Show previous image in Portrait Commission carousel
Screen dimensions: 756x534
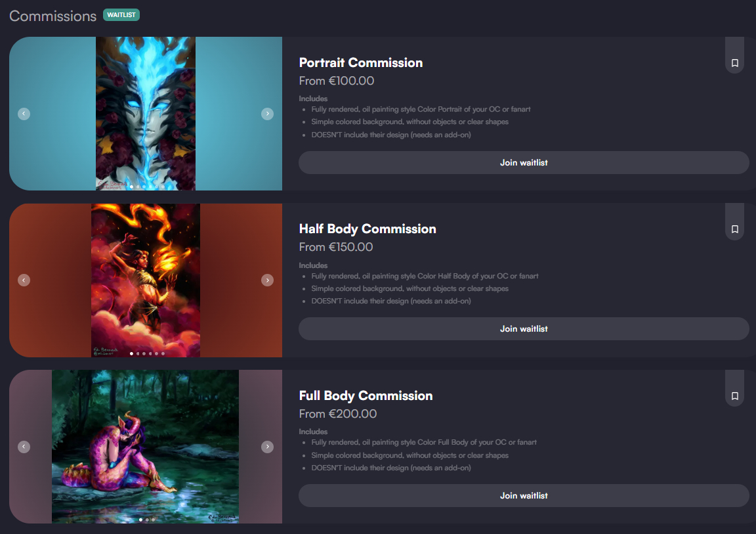[24, 114]
